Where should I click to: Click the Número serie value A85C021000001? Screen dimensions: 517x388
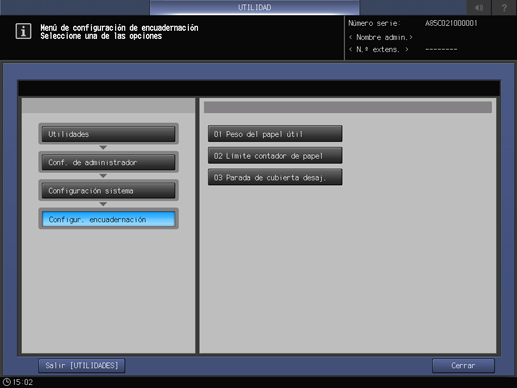tap(451, 23)
